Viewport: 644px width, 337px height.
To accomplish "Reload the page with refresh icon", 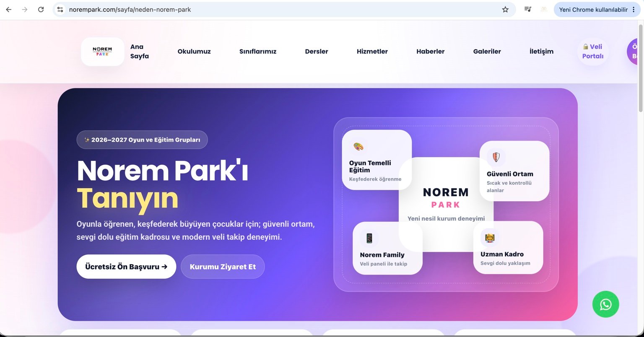I will coord(41,9).
